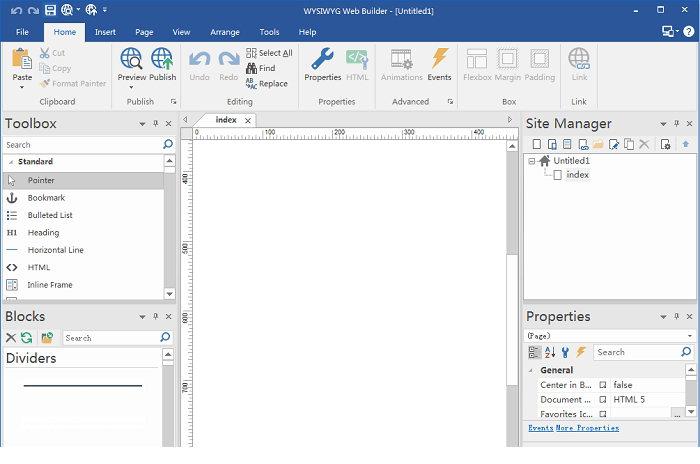Select the Heading tool in Toolbox
Screen dimensions: 700x464
[x=83, y=233]
